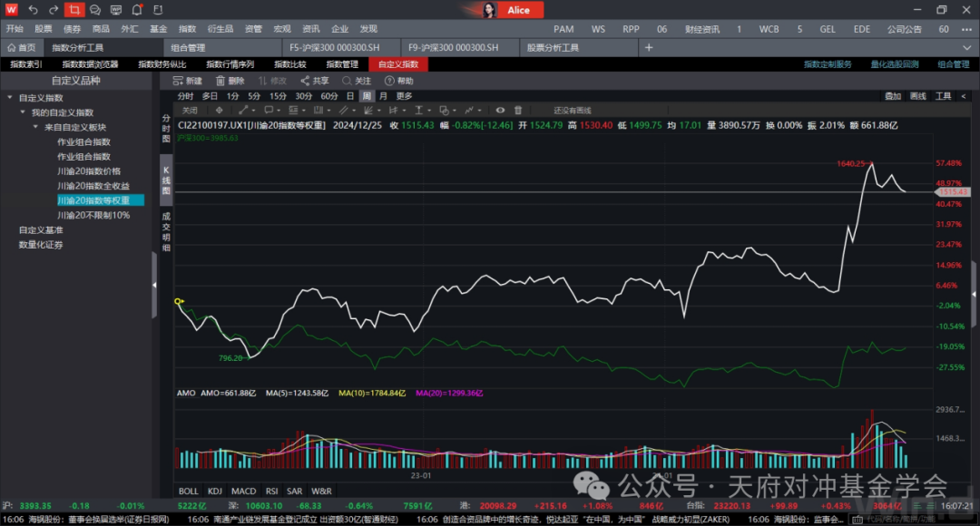Switch to the 指数比较 tab
This screenshot has width=980, height=526.
point(290,64)
